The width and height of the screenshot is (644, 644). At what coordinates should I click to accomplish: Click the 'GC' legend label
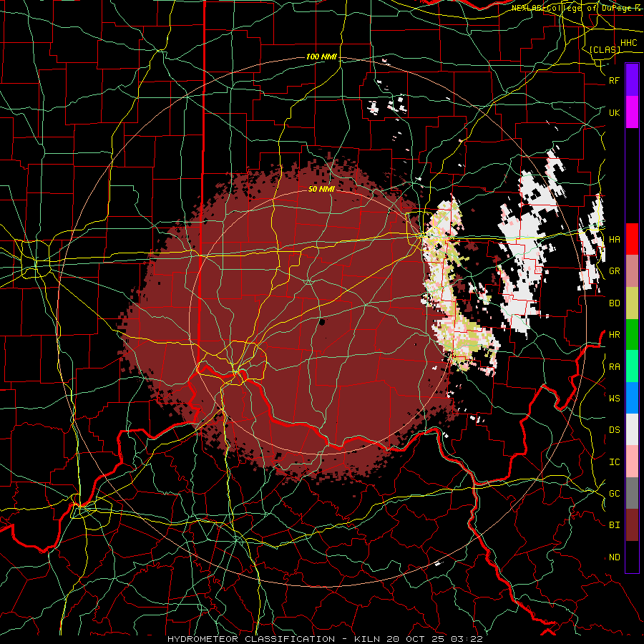[x=614, y=493]
